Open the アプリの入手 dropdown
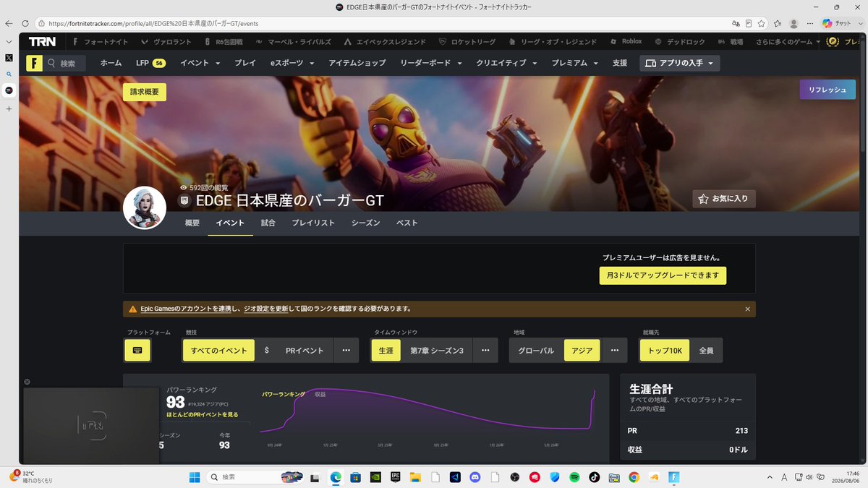The height and width of the screenshot is (488, 868). [x=680, y=64]
